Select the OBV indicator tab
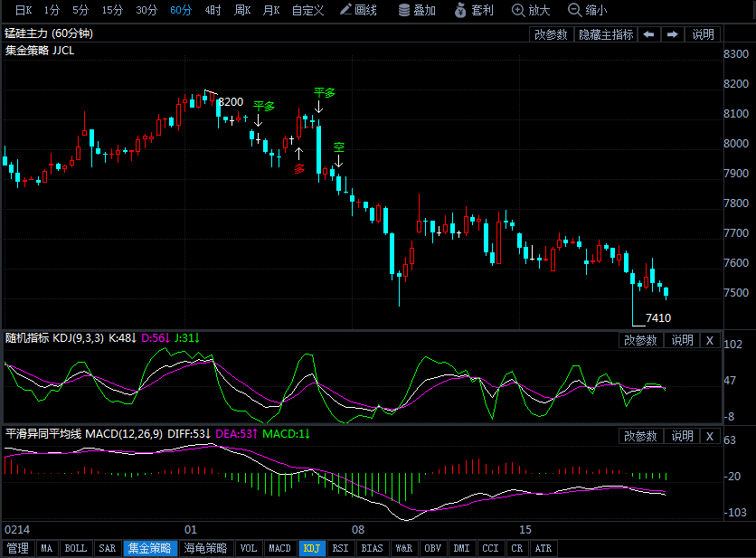The image size is (756, 558). point(433,548)
